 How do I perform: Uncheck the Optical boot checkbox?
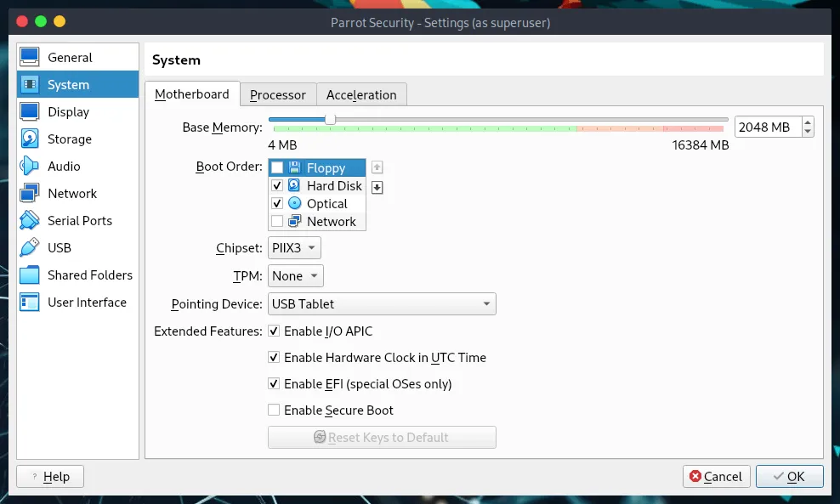coord(277,203)
